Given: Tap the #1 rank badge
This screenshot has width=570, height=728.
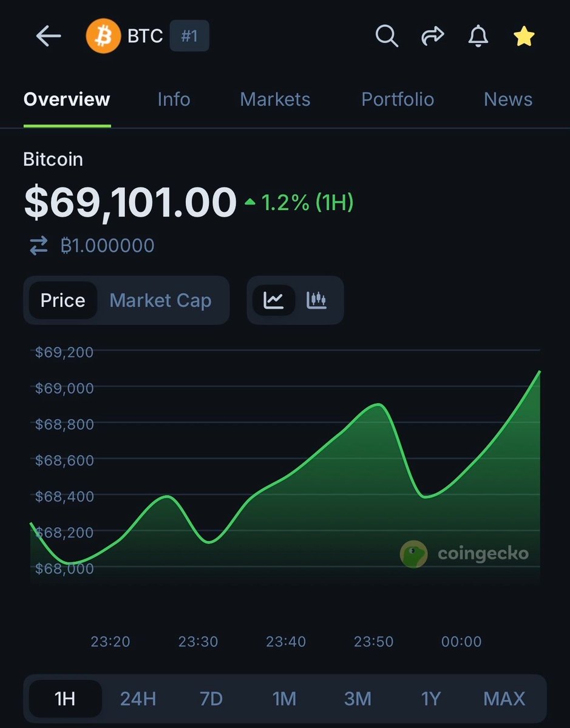Looking at the screenshot, I should tap(189, 36).
